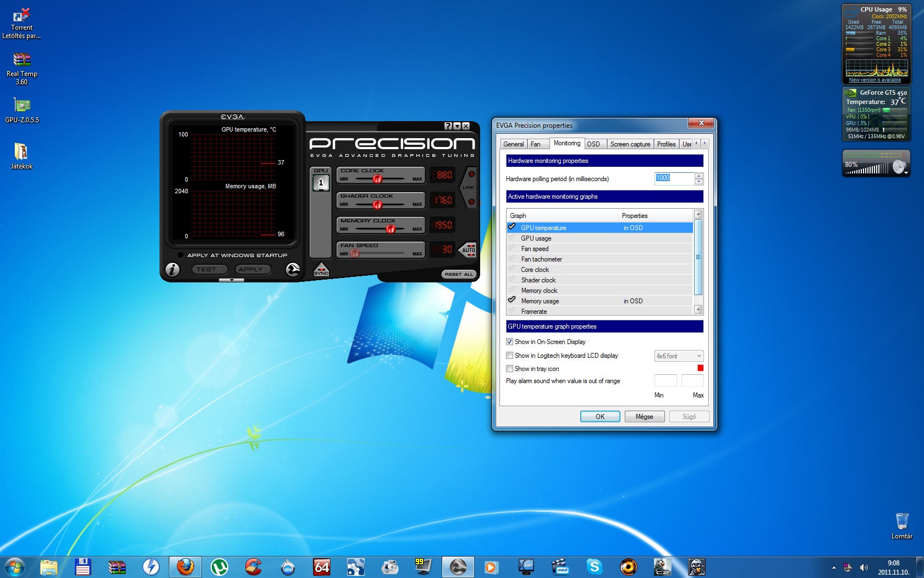Open Skype from the taskbar
This screenshot has height=578, width=924.
(595, 566)
